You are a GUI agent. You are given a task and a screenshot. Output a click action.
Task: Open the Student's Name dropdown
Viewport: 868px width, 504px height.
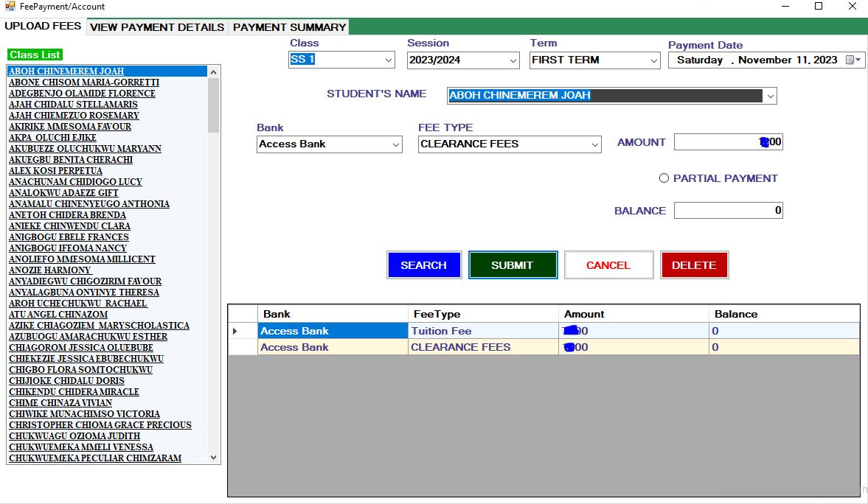(770, 96)
